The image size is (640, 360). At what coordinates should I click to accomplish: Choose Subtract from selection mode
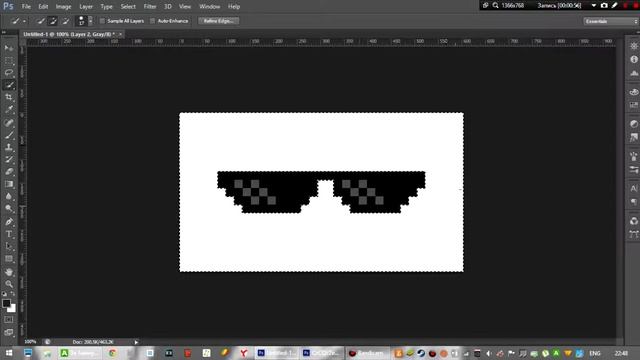(x=65, y=21)
